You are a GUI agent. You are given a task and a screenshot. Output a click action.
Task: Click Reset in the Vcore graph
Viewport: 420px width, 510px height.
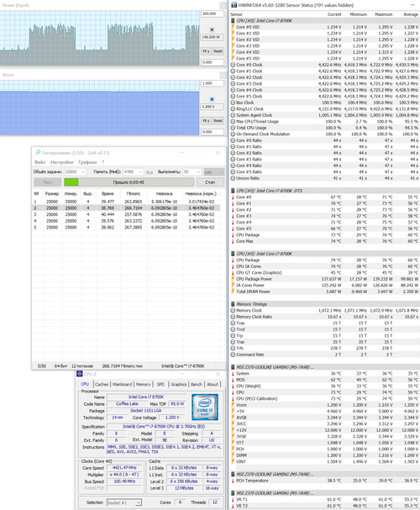pos(218,121)
